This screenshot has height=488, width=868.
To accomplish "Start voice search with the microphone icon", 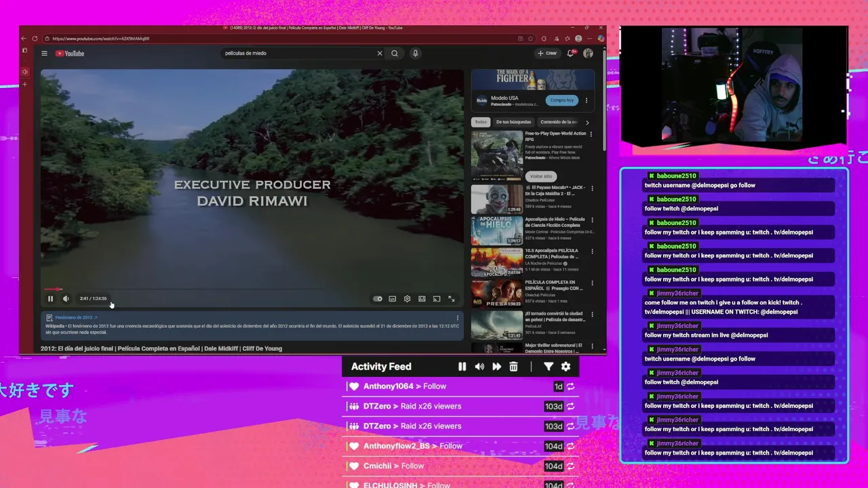I will tap(416, 53).
